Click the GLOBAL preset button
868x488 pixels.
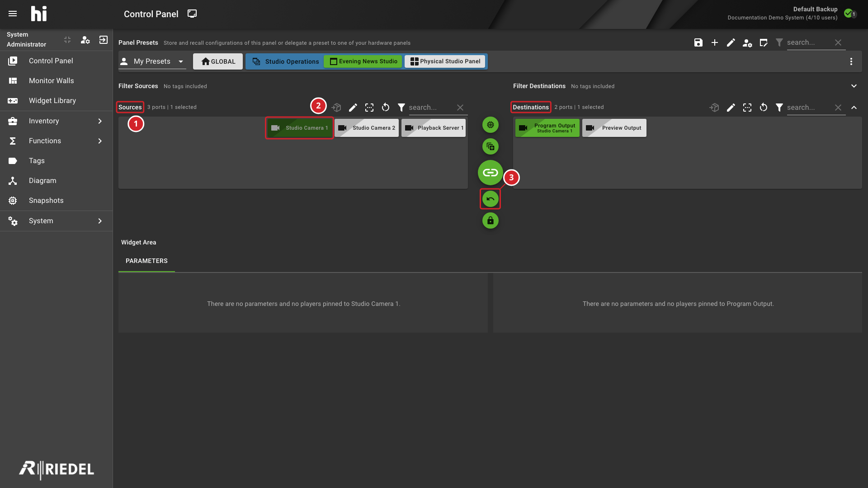218,61
